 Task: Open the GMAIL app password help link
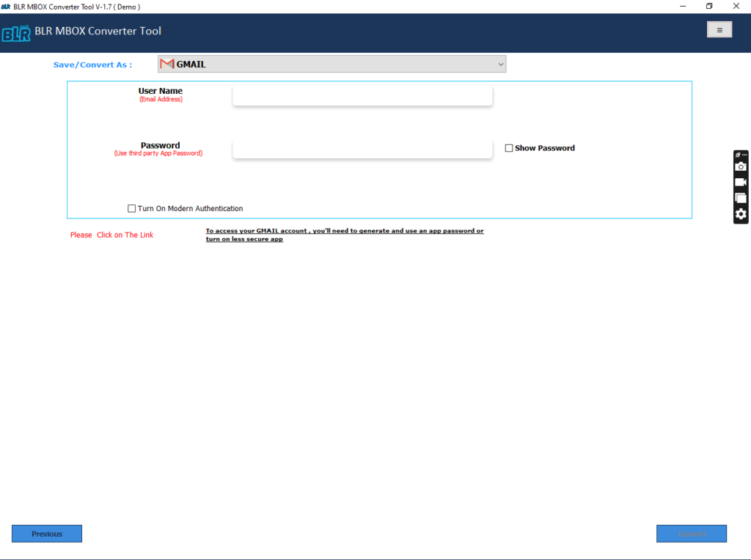pyautogui.click(x=345, y=235)
